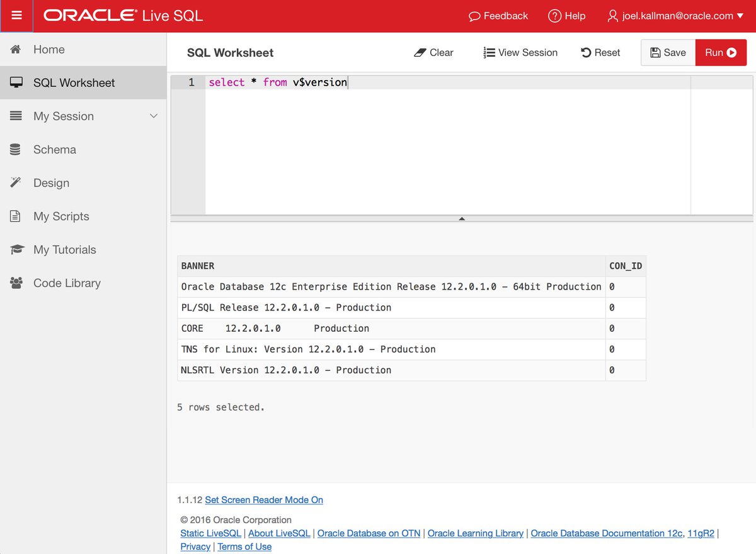Screen dimensions: 756x554
Task: Open the Oracle Learning Library link
Action: pos(476,533)
